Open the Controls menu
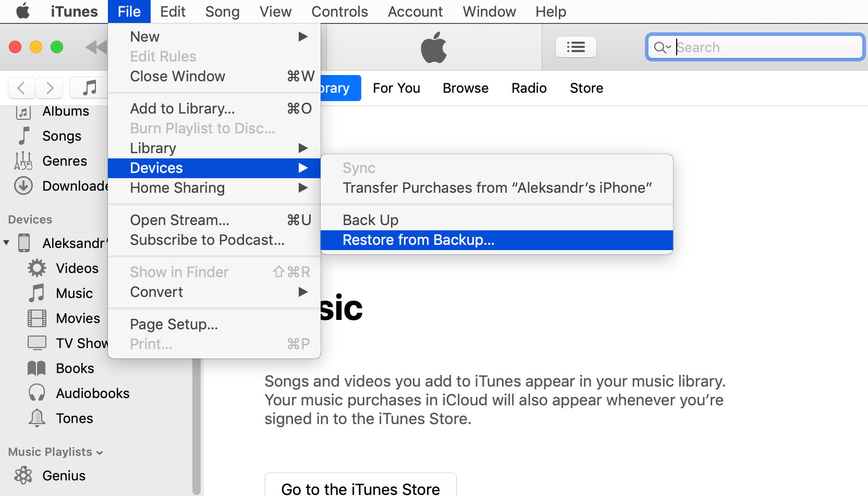868x496 pixels. (339, 11)
